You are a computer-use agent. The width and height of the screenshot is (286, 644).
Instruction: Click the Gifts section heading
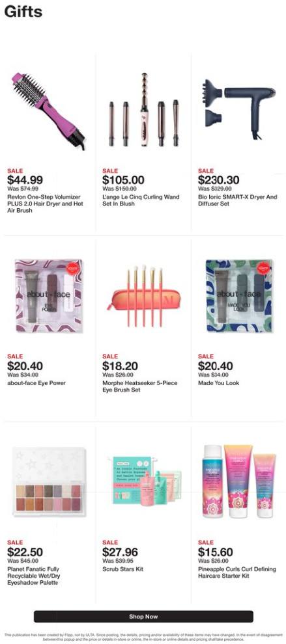pos(23,11)
